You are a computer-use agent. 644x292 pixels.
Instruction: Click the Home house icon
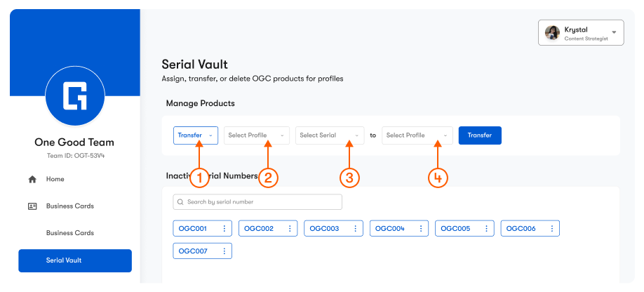coord(32,180)
